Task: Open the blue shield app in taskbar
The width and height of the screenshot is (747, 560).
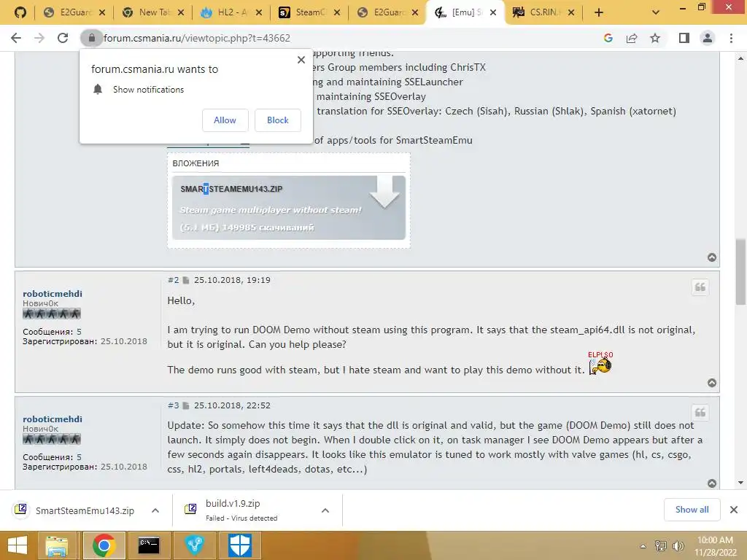Action: click(x=239, y=545)
